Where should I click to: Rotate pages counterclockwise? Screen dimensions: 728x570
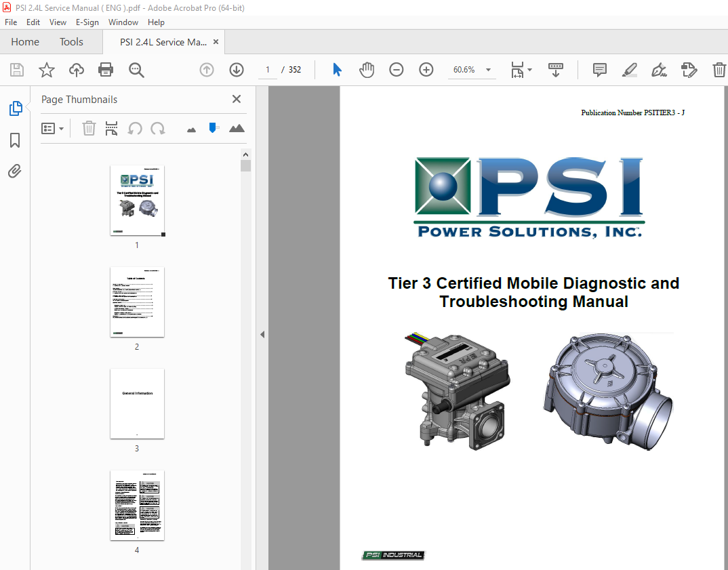pyautogui.click(x=135, y=128)
